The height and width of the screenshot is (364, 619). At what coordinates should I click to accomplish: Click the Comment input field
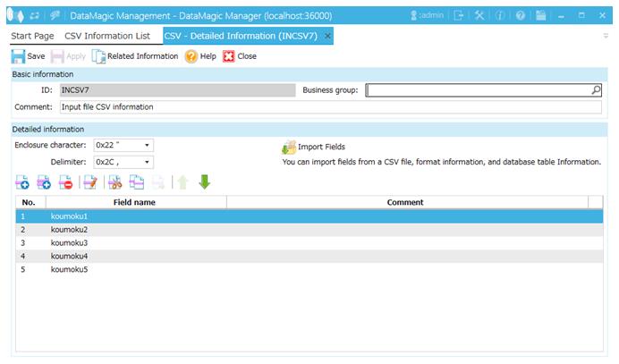(330, 107)
